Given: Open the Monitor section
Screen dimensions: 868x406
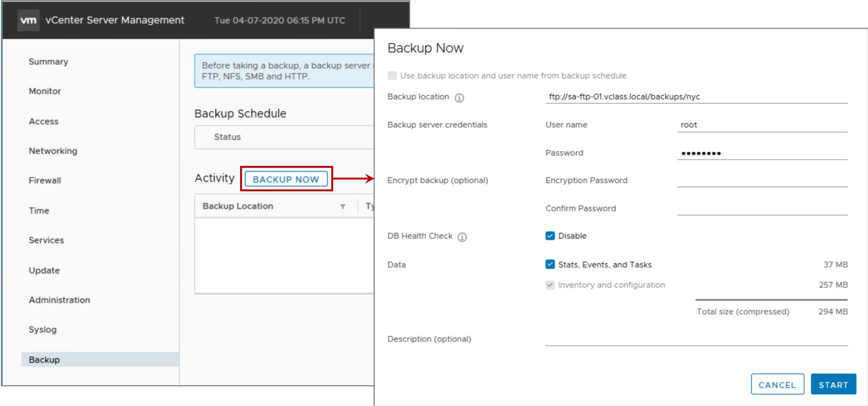Looking at the screenshot, I should tap(45, 91).
